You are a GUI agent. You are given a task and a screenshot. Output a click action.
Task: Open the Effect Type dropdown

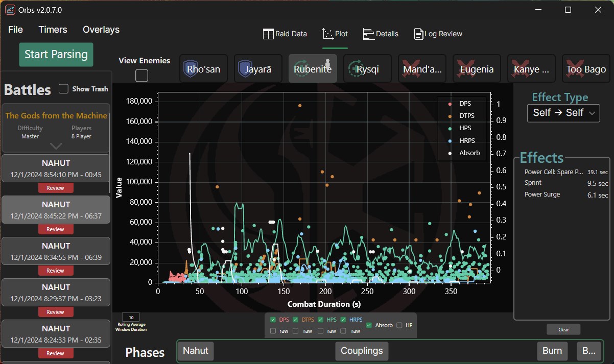563,113
